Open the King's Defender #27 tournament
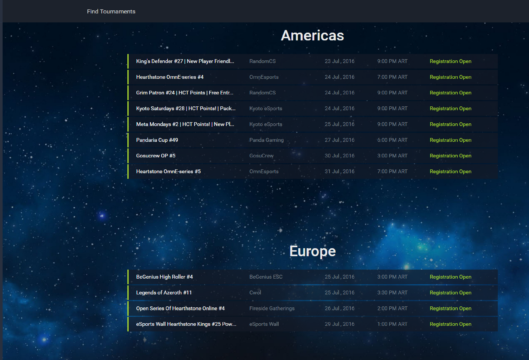 pyautogui.click(x=185, y=61)
